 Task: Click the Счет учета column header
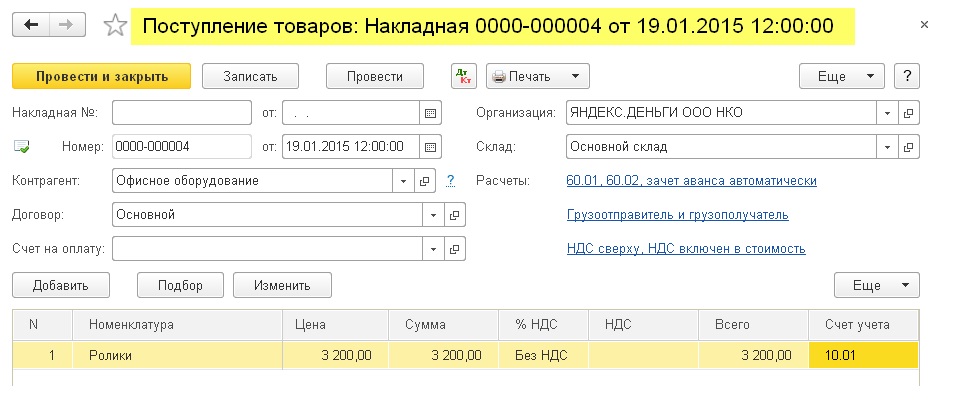864,325
